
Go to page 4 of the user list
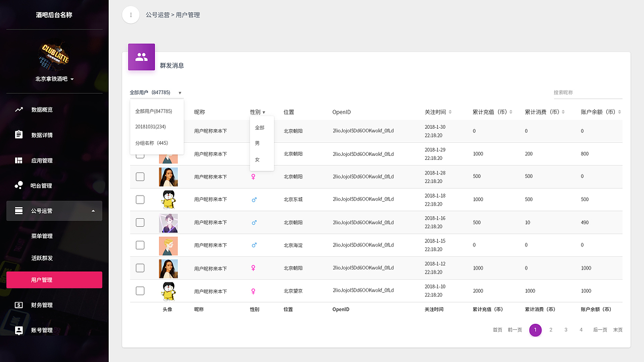(x=581, y=330)
